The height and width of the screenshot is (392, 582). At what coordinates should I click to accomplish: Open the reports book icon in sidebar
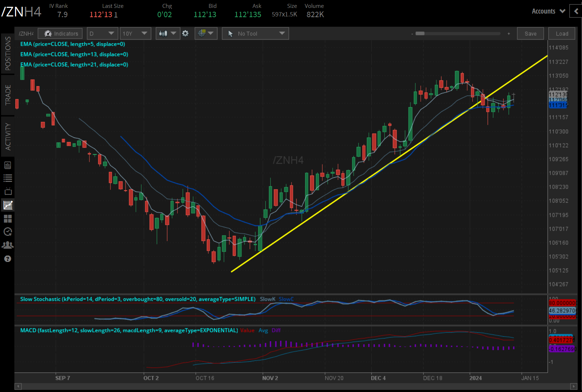pyautogui.click(x=8, y=165)
